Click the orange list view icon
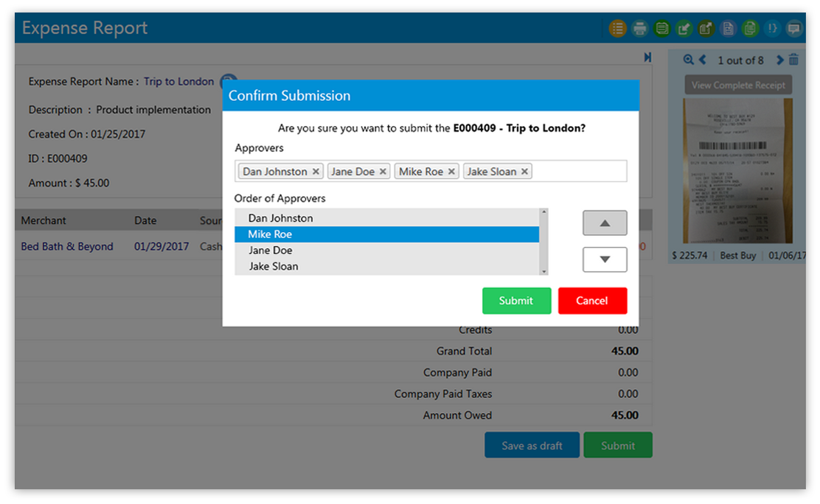 (617, 29)
